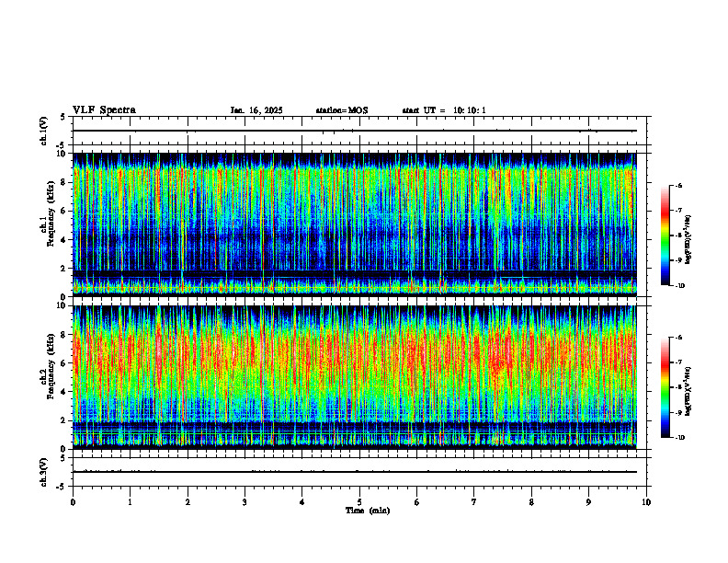Click the "-6" label on ch.2 color scale
Image resolution: width=728 pixels, height=563 pixels.
678,338
